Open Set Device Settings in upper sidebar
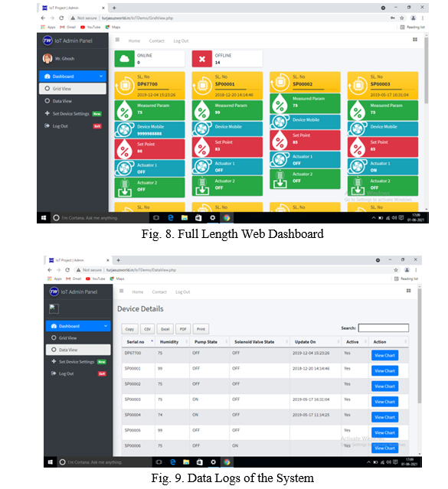Image resolution: width=448 pixels, height=489 pixels. coord(71,113)
